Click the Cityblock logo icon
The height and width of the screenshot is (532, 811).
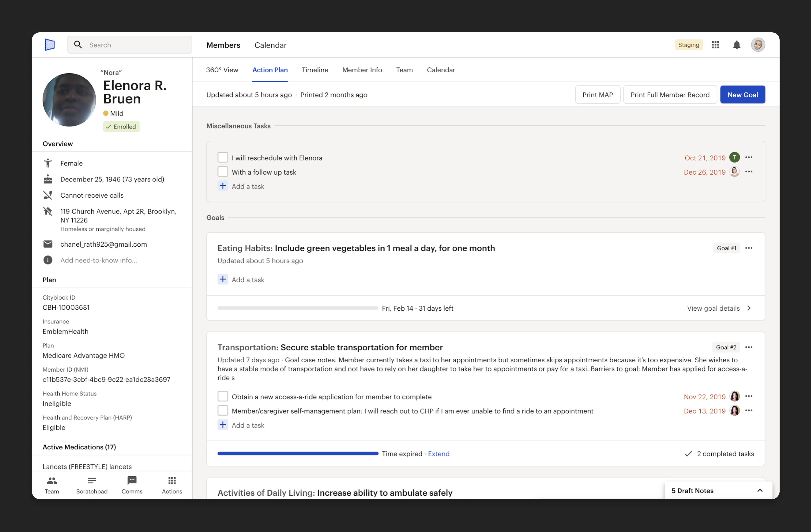click(50, 45)
